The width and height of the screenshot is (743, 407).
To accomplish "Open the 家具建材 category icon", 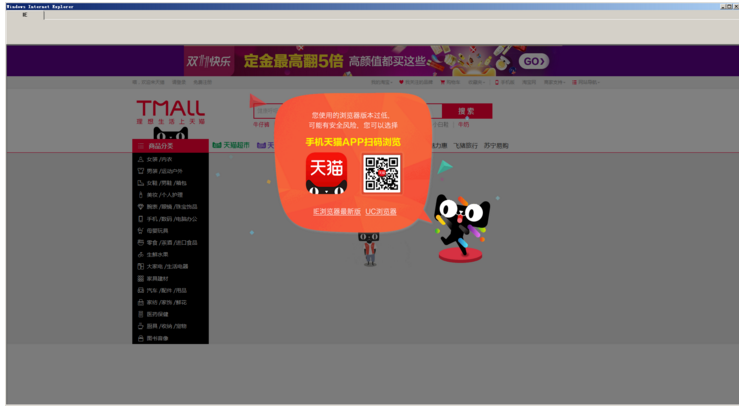I will 140,279.
